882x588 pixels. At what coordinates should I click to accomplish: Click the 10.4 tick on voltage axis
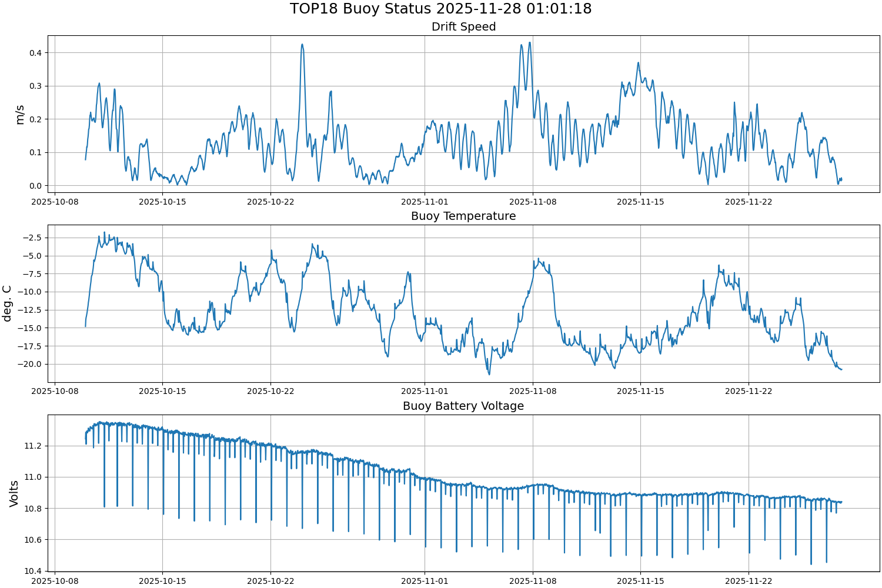[32, 571]
